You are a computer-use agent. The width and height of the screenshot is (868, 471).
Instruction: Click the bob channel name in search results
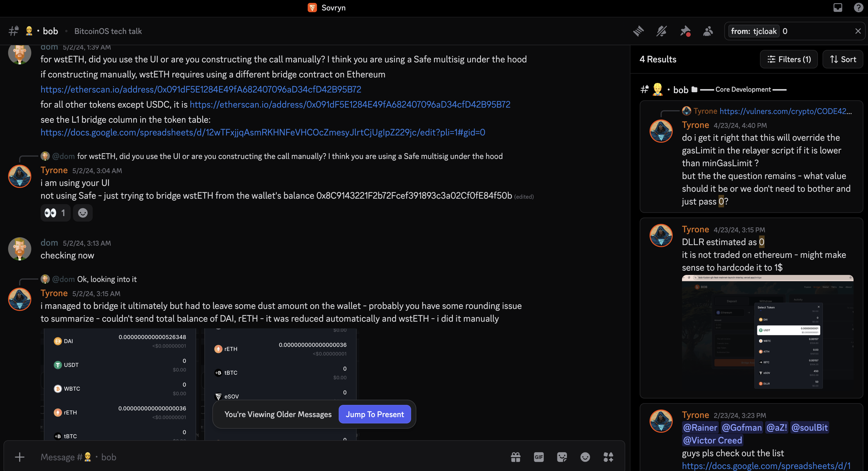point(681,90)
